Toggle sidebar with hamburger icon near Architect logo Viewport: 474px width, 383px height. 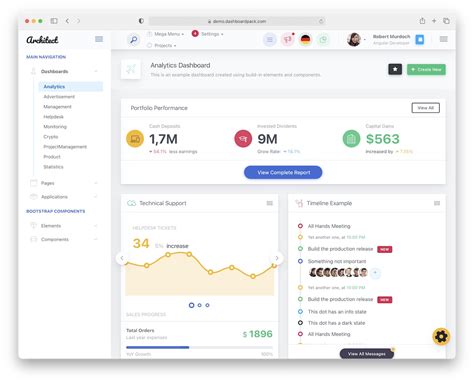point(99,39)
